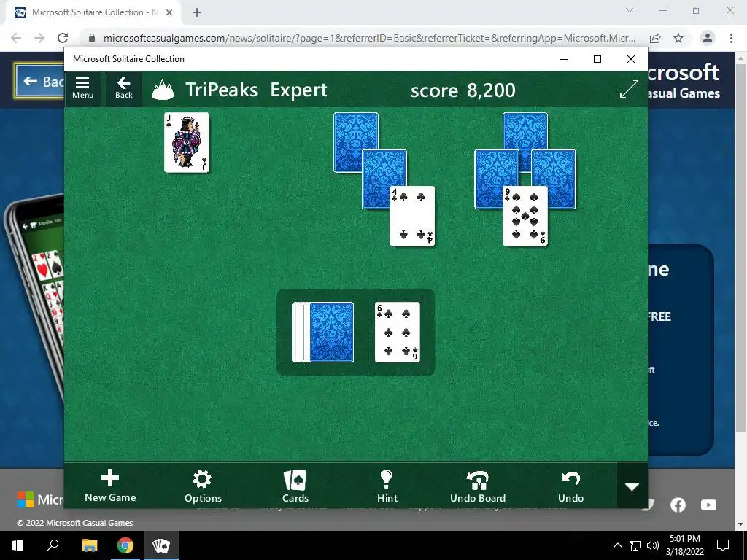
Task: Click the 6 of clubs waste card
Action: tap(398, 332)
